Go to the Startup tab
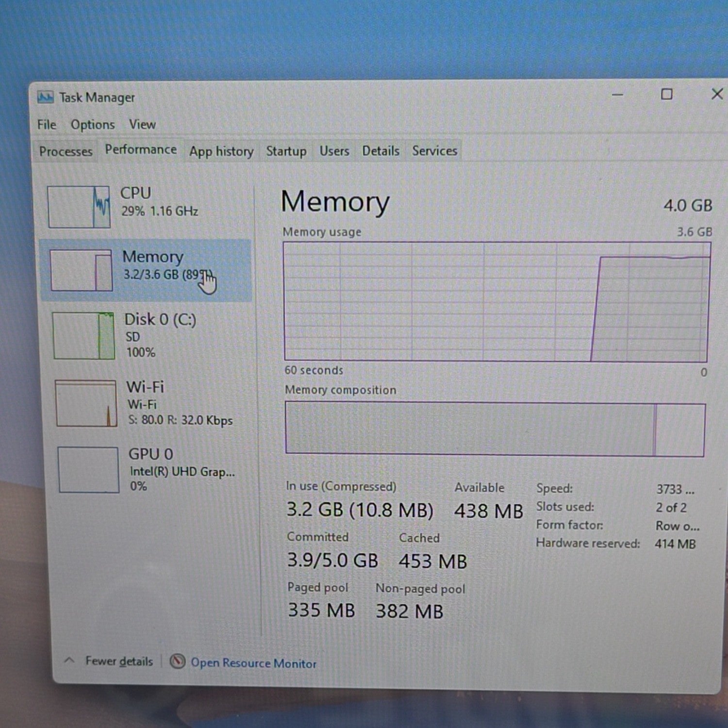 (286, 151)
